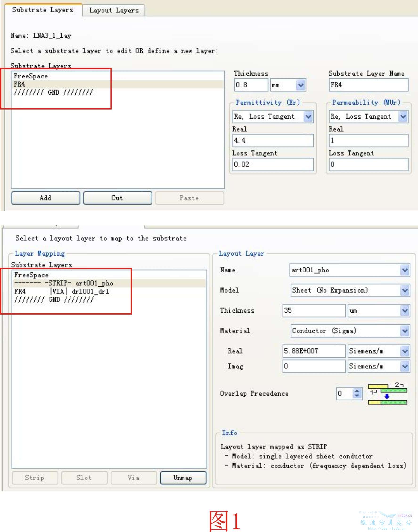
Task: Select the GND row in the top substrate list
Action: pos(118,93)
